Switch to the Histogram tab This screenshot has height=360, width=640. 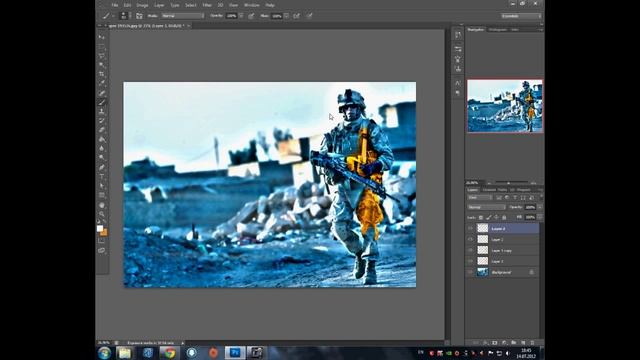pyautogui.click(x=498, y=30)
